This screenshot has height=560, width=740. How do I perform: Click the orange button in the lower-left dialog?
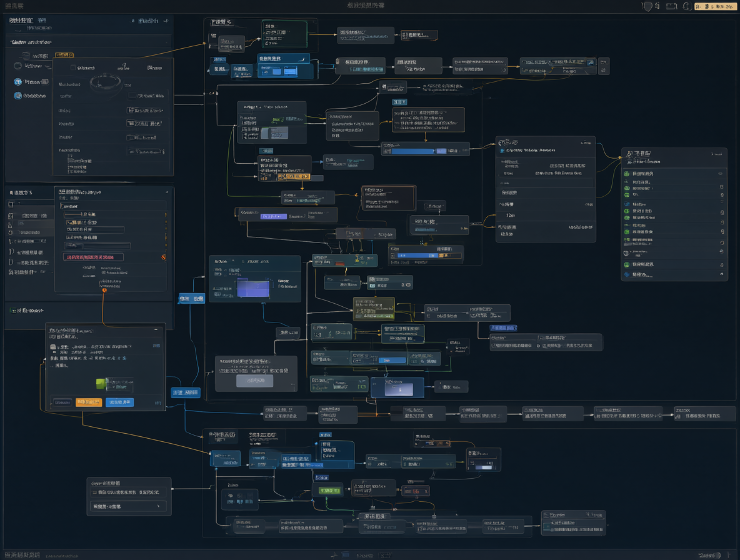point(88,402)
